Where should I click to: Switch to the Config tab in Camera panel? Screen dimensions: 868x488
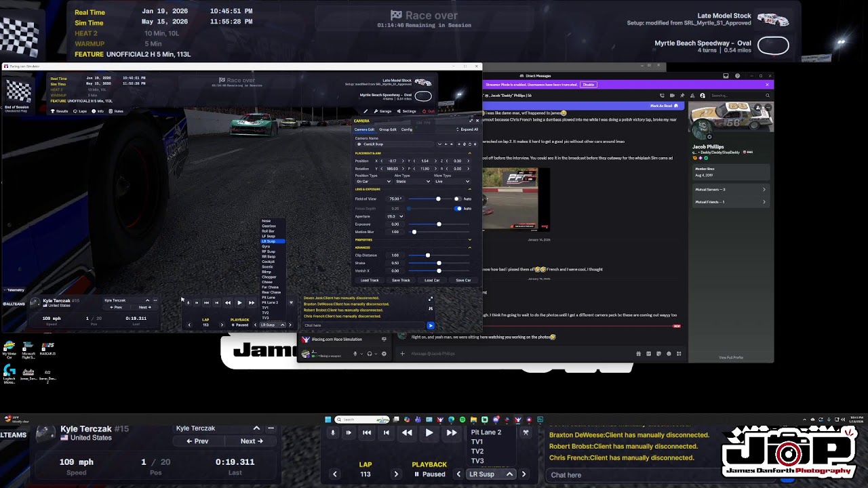coord(407,129)
